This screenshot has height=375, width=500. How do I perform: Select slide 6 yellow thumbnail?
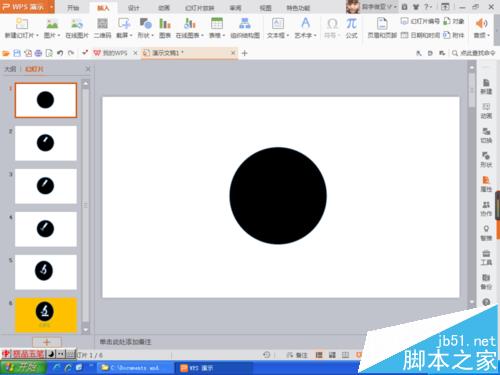[x=46, y=315]
